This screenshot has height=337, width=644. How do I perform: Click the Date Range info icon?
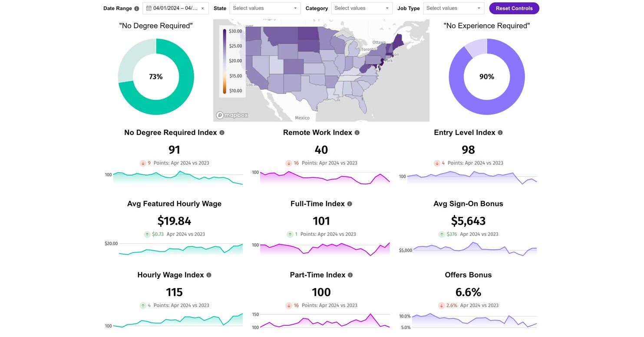137,8
